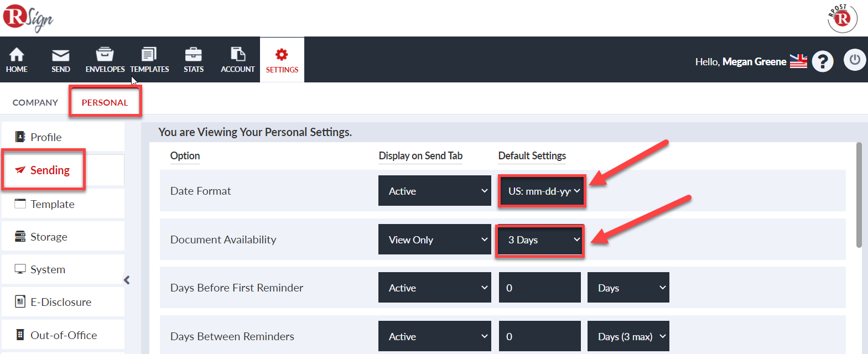Open the Envelopes tray icon
Image resolution: width=868 pixels, height=354 pixels.
[105, 54]
